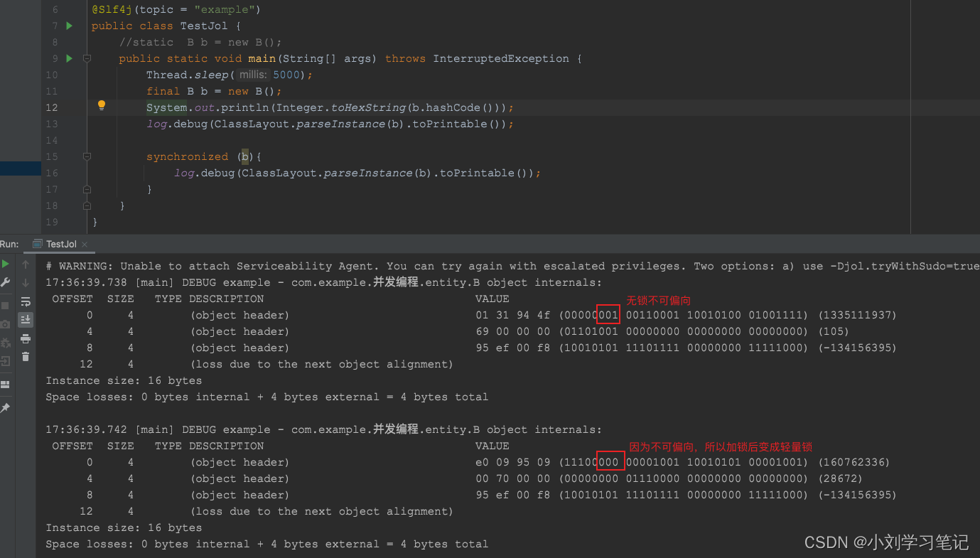Image resolution: width=980 pixels, height=558 pixels.
Task: Click the class name TestJol in declaration
Action: [204, 26]
